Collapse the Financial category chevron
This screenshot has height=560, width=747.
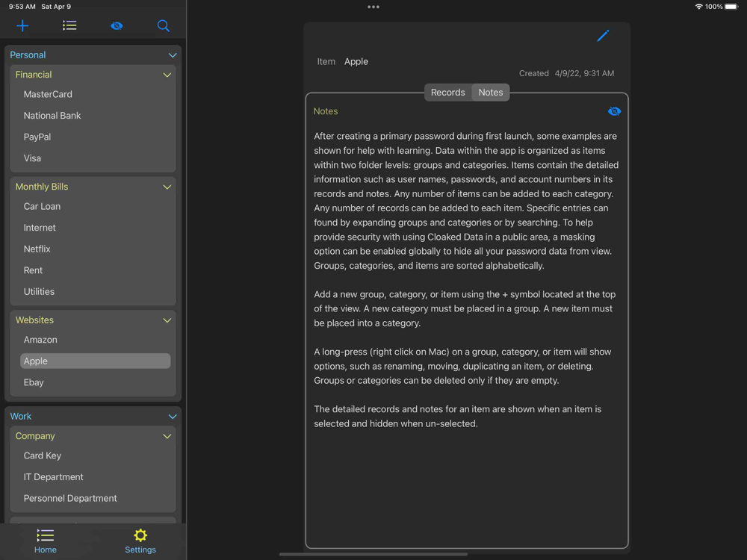pos(167,75)
